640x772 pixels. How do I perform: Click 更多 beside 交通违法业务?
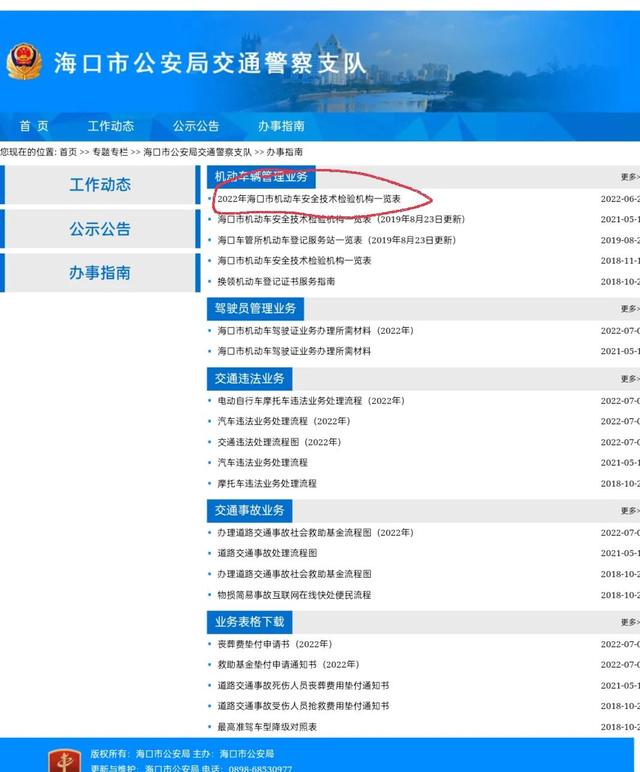(630, 379)
